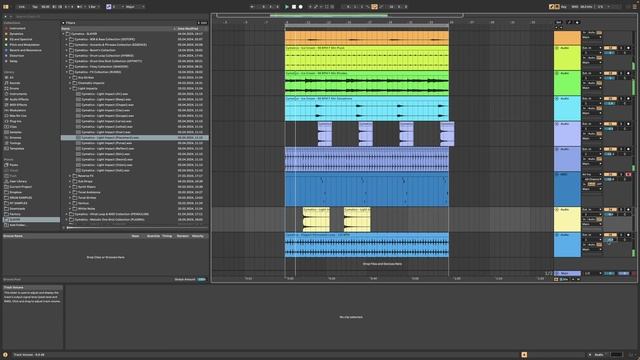Sort by the Name column header
640x360 pixels.
click(x=65, y=29)
